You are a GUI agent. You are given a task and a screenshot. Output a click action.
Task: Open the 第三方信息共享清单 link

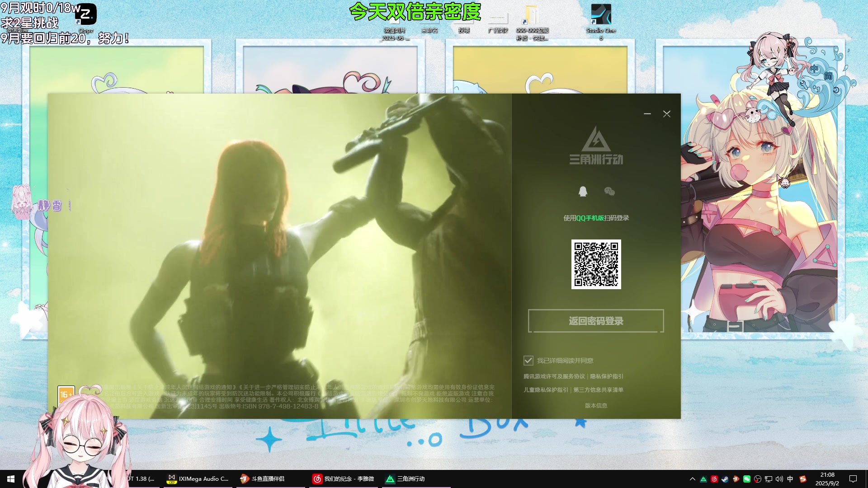pyautogui.click(x=598, y=389)
